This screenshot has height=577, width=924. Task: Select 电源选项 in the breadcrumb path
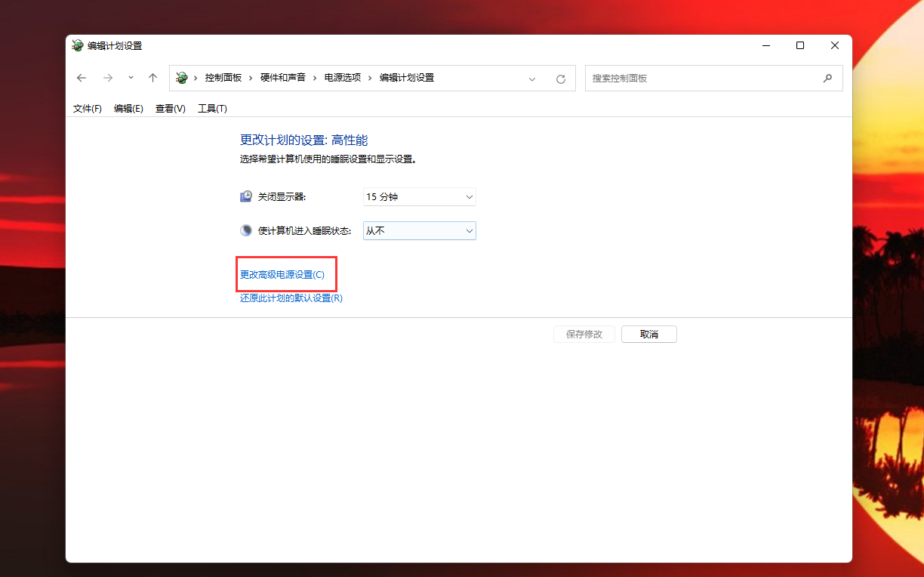[341, 77]
